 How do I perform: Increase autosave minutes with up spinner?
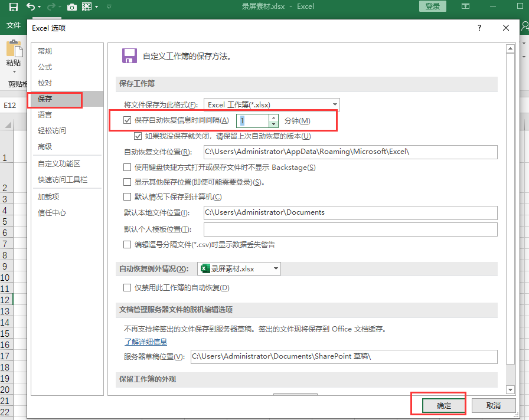pyautogui.click(x=273, y=117)
